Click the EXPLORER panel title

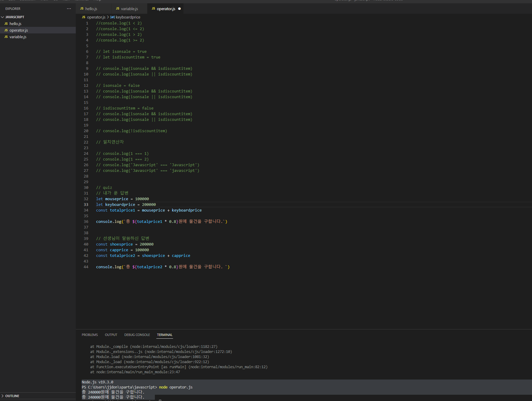pos(13,9)
